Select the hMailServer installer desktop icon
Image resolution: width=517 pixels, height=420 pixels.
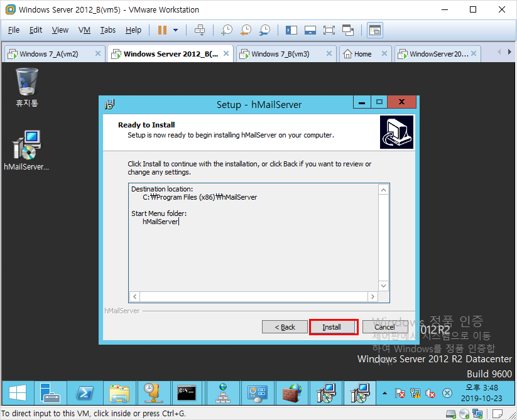click(x=26, y=150)
